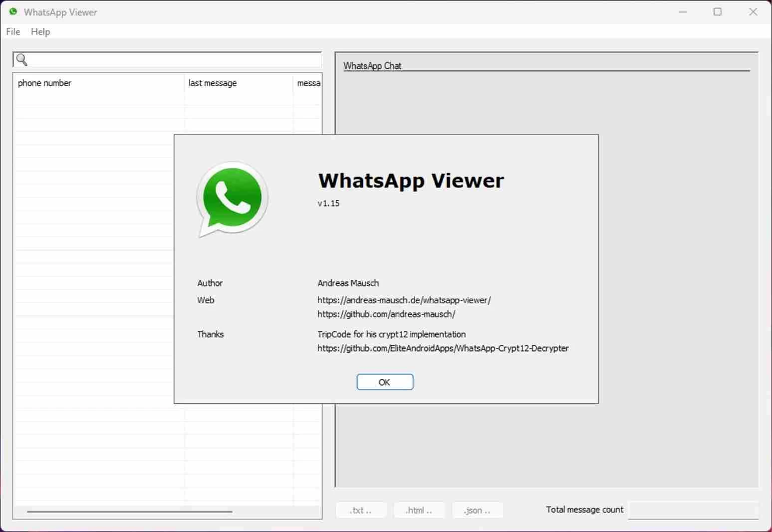Minimize the WhatsApp Viewer window
This screenshot has width=772, height=532.
click(x=683, y=12)
